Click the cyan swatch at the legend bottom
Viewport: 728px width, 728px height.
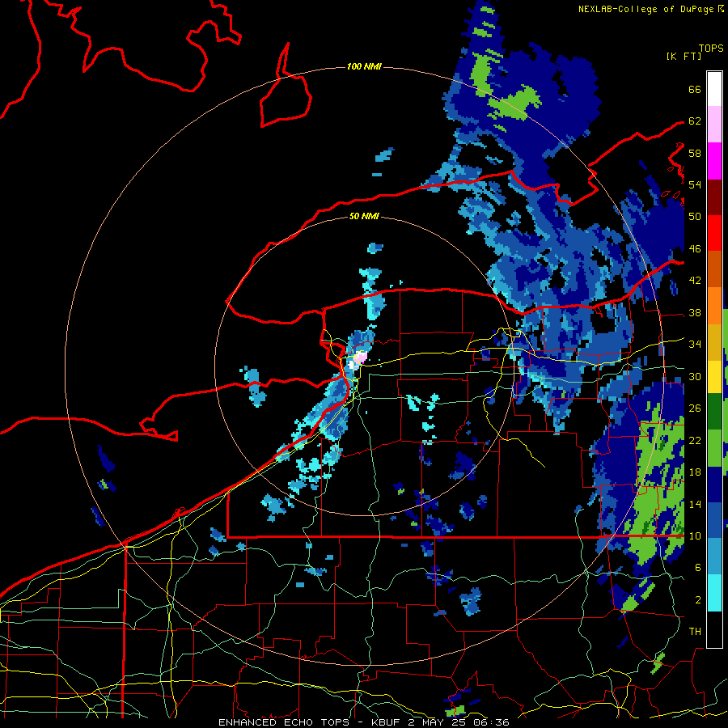[x=714, y=593]
